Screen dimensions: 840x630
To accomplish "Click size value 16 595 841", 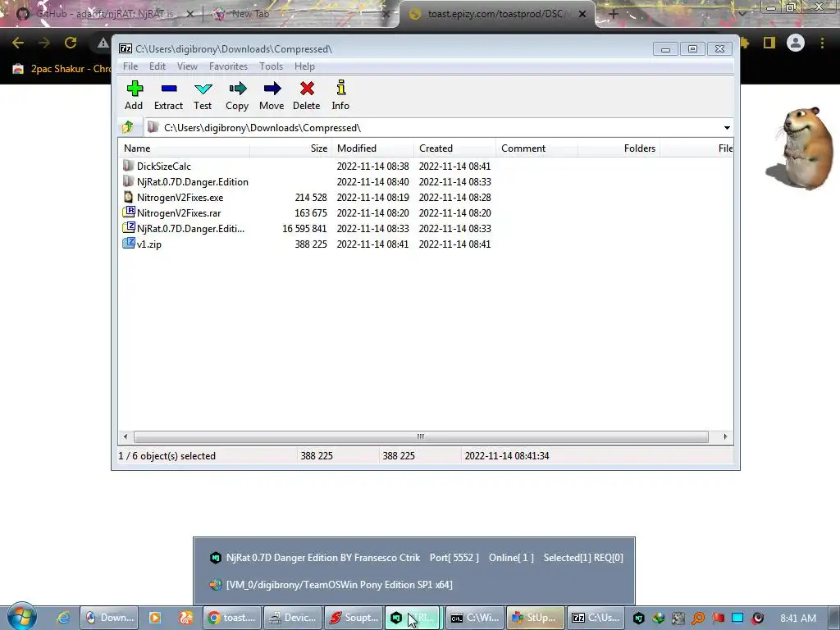I will pos(304,228).
